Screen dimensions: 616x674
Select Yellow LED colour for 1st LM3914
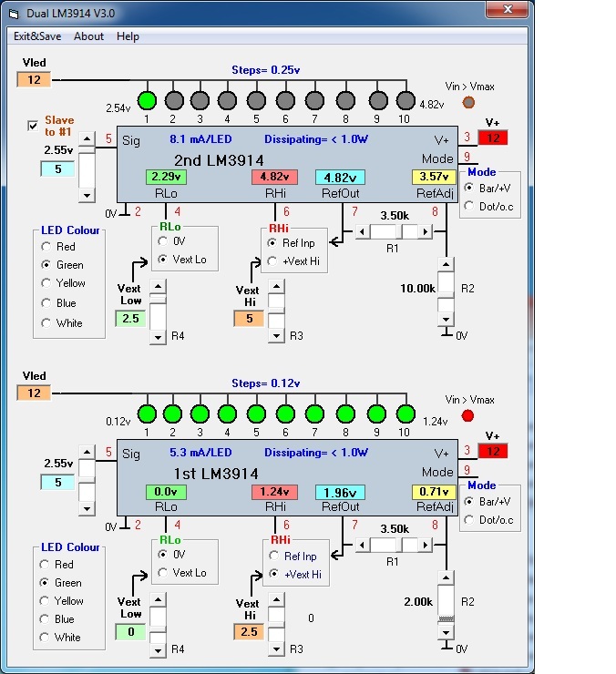[x=45, y=600]
